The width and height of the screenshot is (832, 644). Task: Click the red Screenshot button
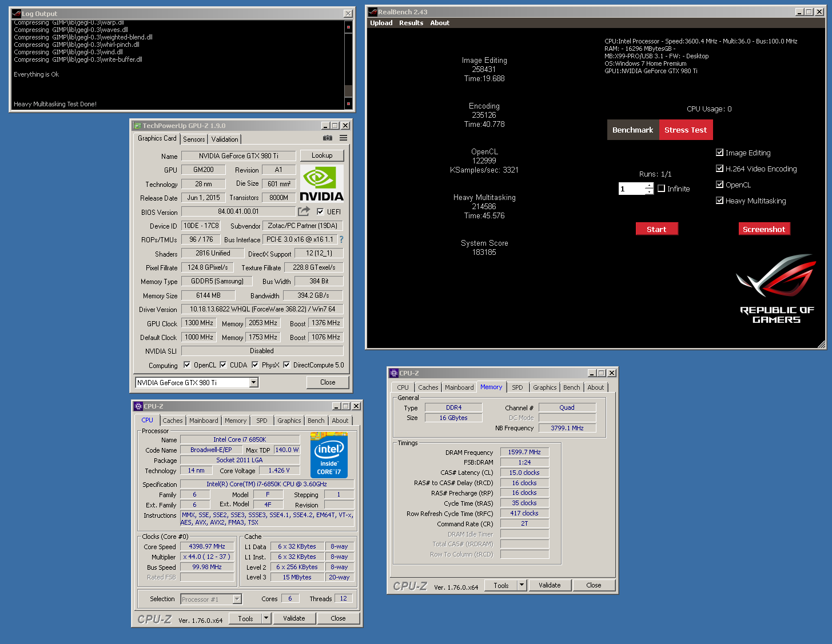click(x=764, y=229)
